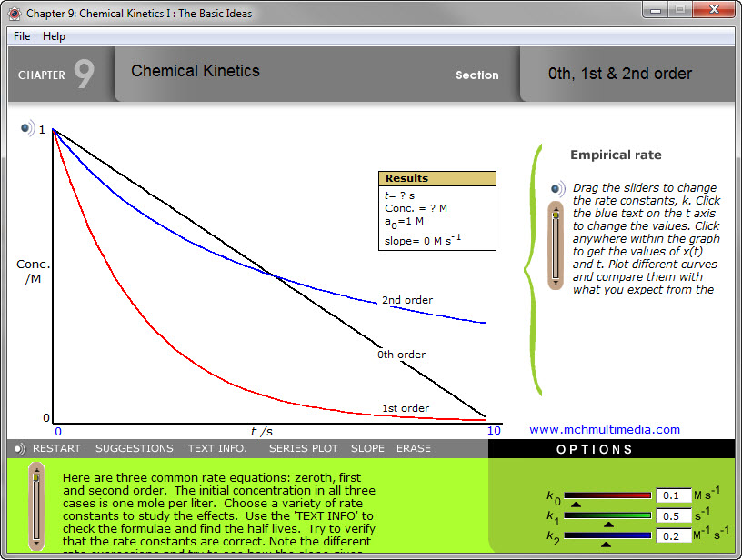742x560 pixels.
Task: Click the k0 value field showing 0.1
Action: (674, 495)
